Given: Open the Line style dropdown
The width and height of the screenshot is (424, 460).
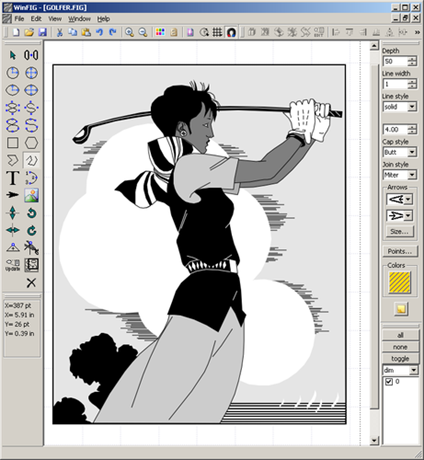Looking at the screenshot, I should point(412,107).
